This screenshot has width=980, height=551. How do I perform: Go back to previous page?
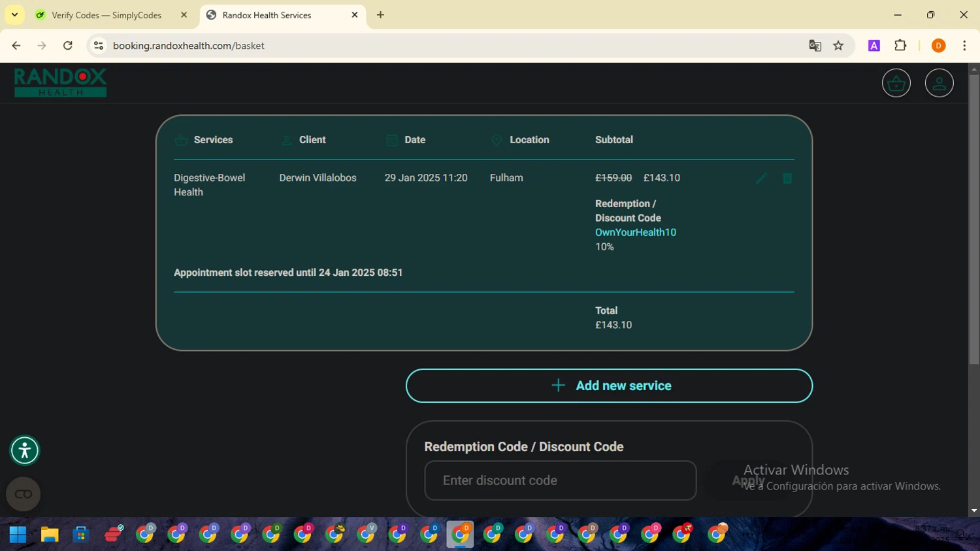click(x=16, y=46)
